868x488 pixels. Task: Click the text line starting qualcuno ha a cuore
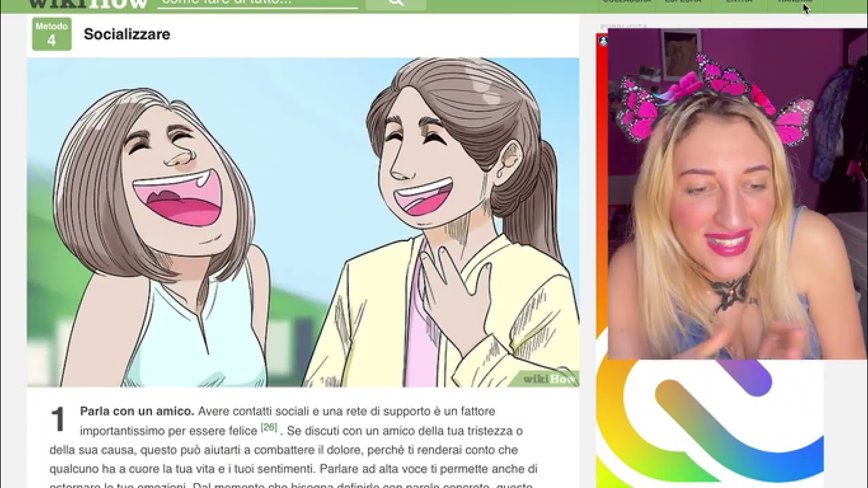[293, 469]
